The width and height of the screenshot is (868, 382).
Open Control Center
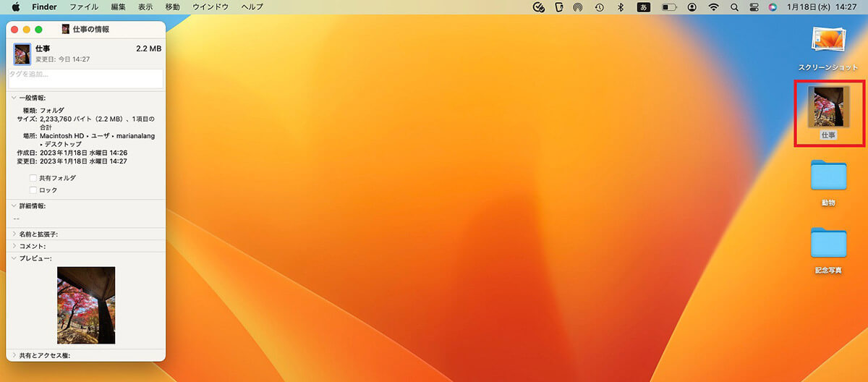point(754,7)
